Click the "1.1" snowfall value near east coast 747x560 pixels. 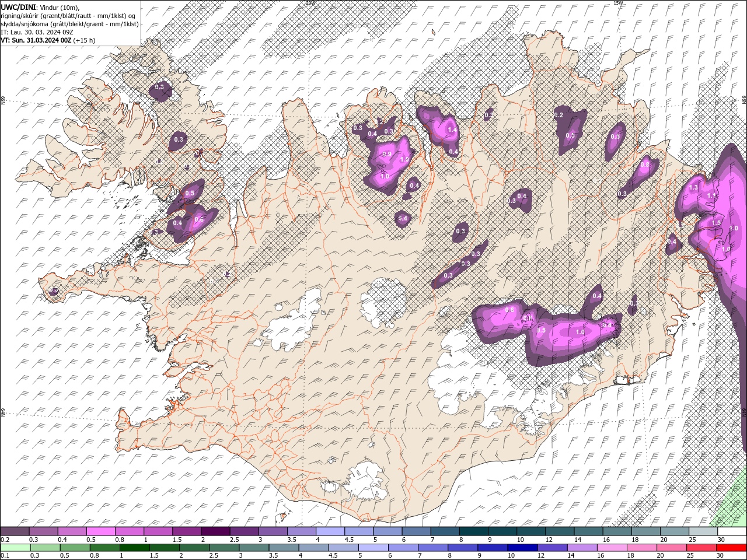pyautogui.click(x=711, y=196)
